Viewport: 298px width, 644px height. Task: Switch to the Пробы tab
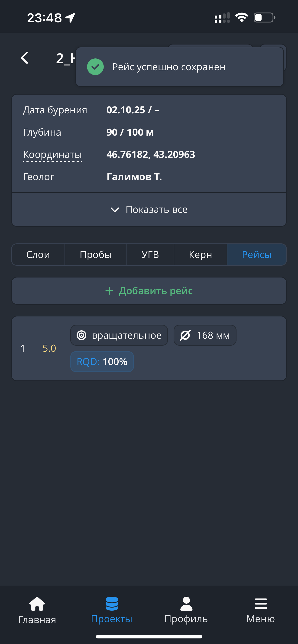click(96, 255)
